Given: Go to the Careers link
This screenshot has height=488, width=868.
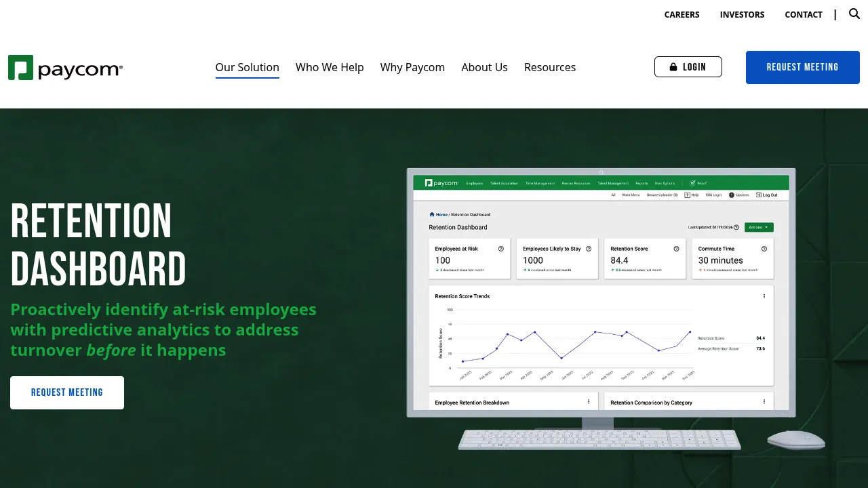Looking at the screenshot, I should 682,14.
